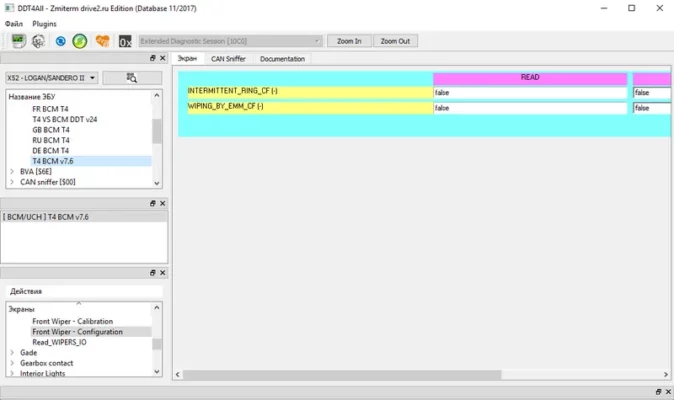Click the blue refresh toolbar icon
This screenshot has width=674, height=400.
pos(61,41)
